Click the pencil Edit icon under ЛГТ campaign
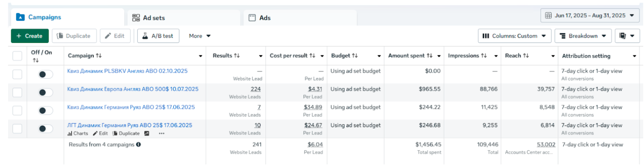Viewport: 644px width, 166px height. [x=96, y=134]
